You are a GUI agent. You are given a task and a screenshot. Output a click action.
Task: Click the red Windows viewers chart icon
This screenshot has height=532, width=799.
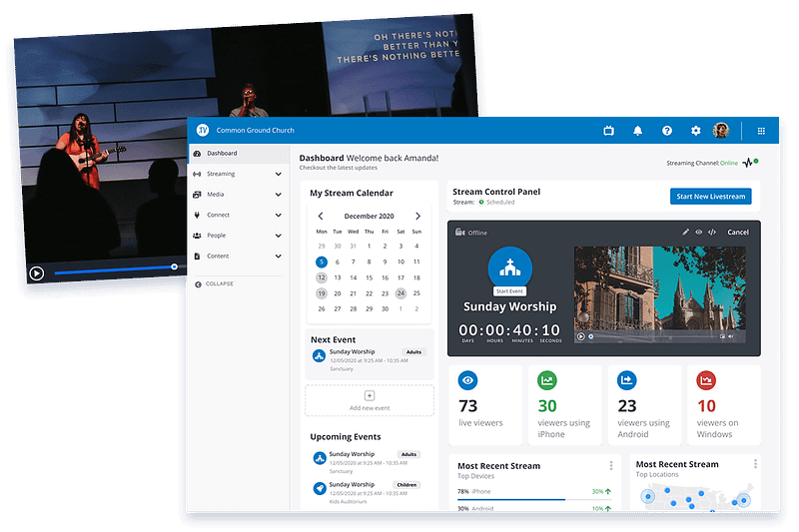(x=706, y=380)
